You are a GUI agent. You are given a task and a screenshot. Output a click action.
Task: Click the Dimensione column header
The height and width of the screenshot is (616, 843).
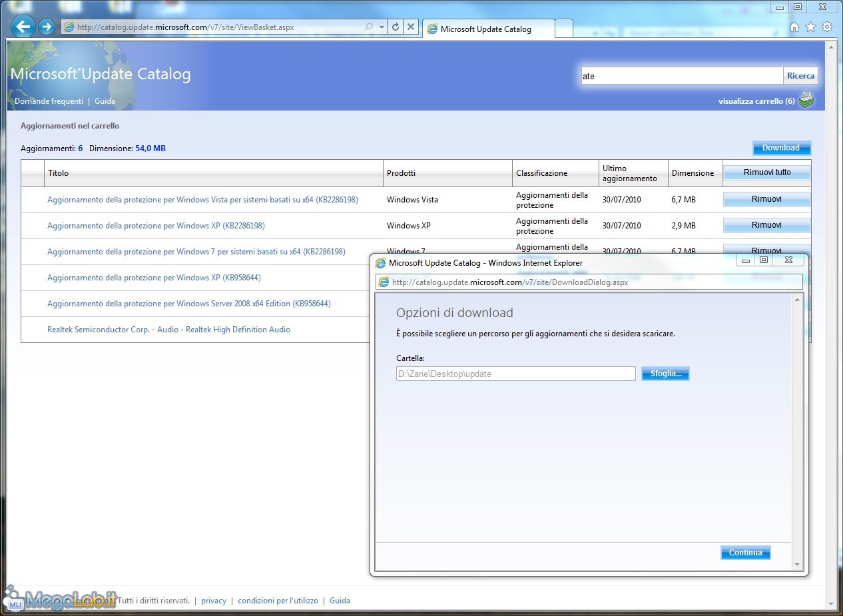point(695,173)
